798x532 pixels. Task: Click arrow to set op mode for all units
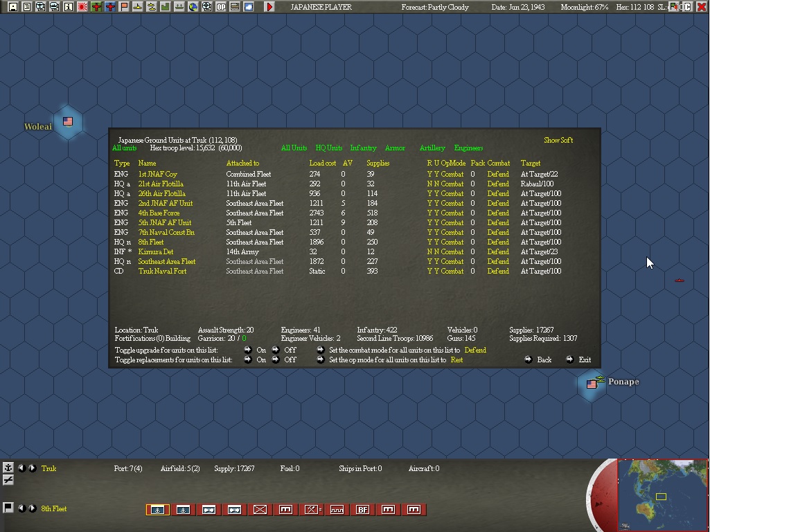tap(320, 360)
